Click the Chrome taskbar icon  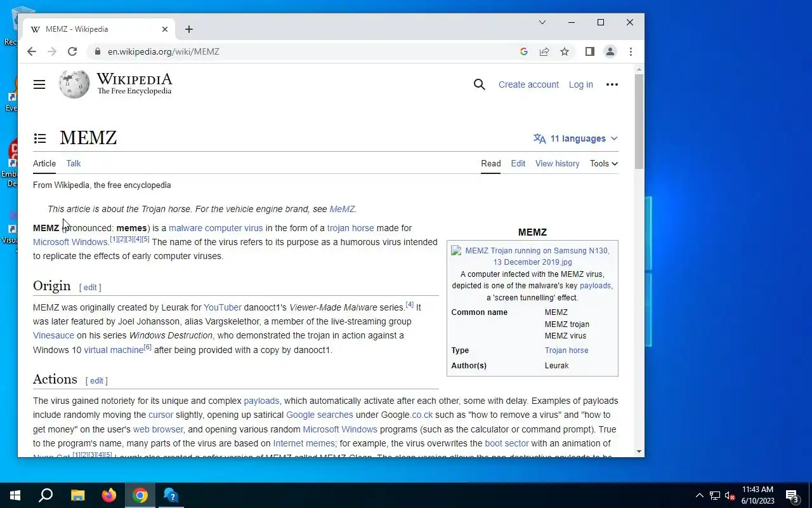coord(140,495)
